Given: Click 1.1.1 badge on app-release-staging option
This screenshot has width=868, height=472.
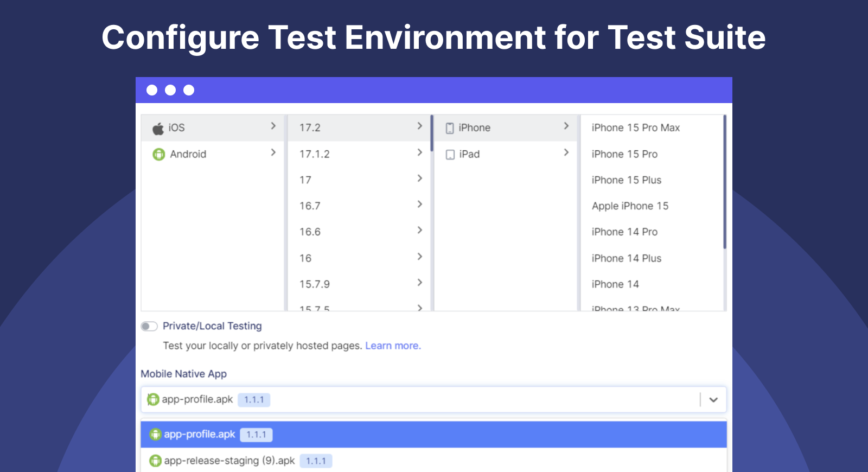Looking at the screenshot, I should coord(316,461).
